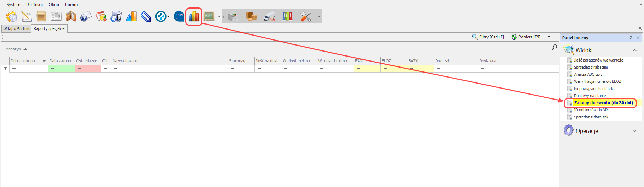Click the delivery van toolbar icon
Image resolution: width=644 pixels, height=187 pixels.
pos(270,16)
